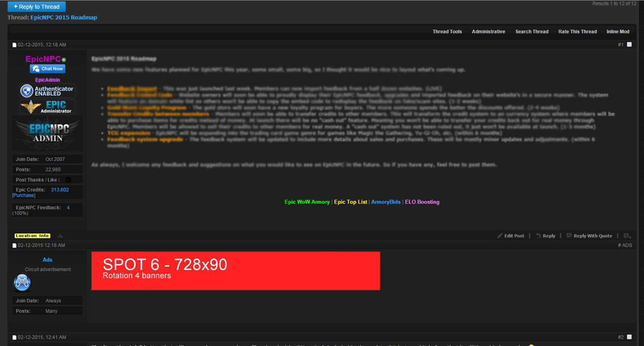Click the 22,980 posts count
This screenshot has width=644, height=346.
(x=53, y=170)
